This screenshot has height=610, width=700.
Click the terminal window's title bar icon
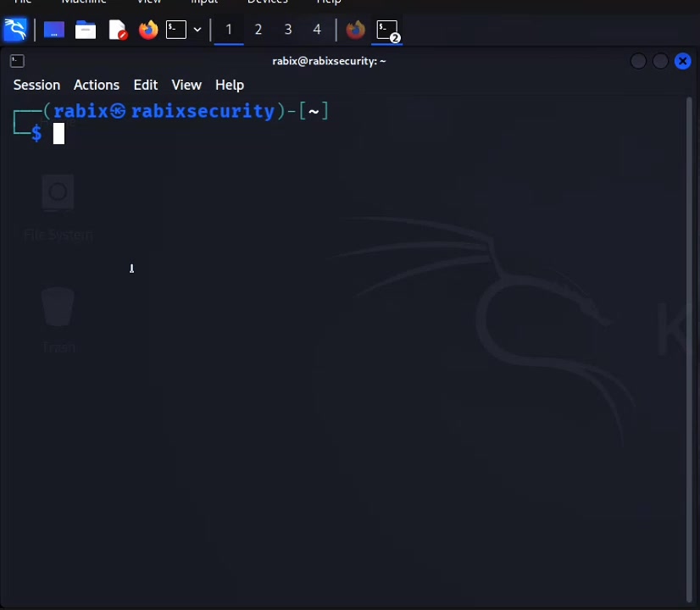point(17,61)
